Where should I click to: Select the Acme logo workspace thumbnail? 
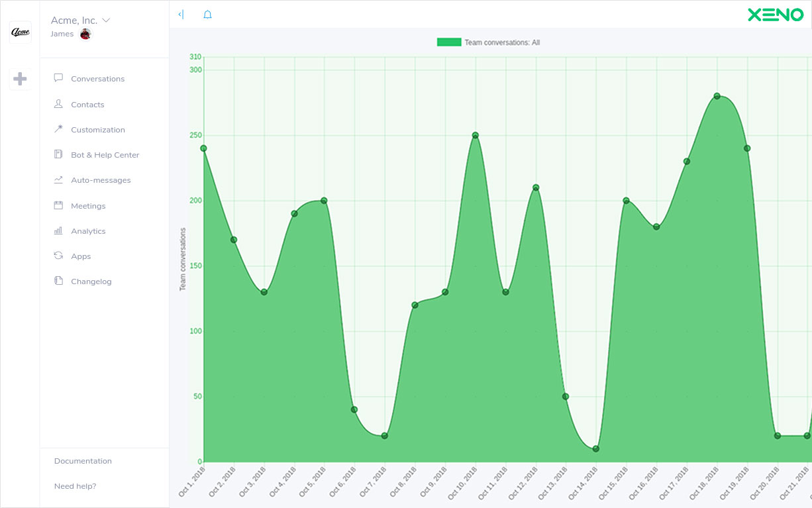[x=20, y=32]
